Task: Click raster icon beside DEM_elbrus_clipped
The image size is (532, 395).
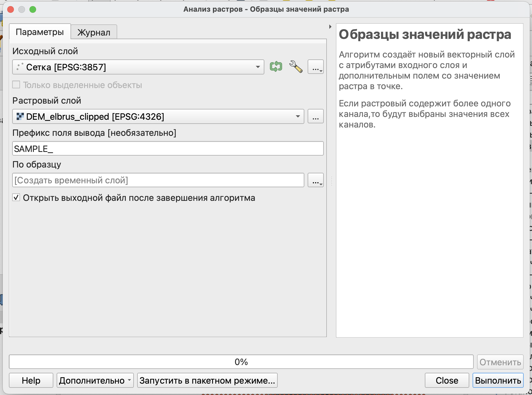Action: tap(20, 116)
